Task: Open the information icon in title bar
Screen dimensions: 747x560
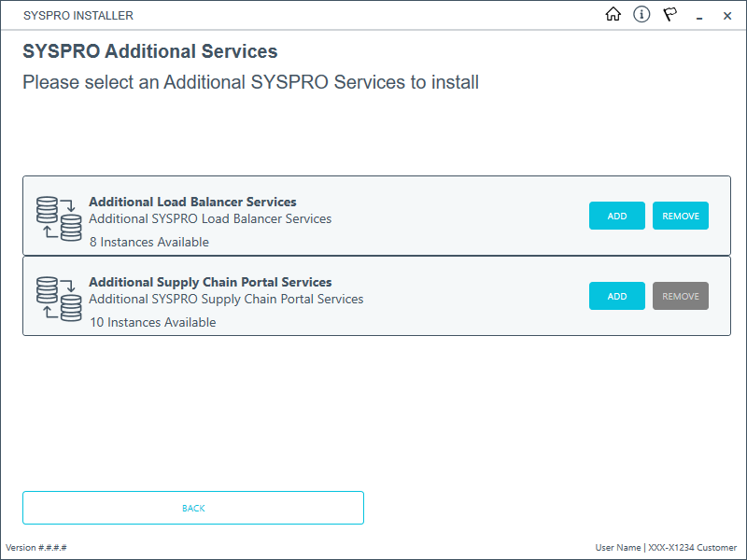Action: (x=641, y=15)
